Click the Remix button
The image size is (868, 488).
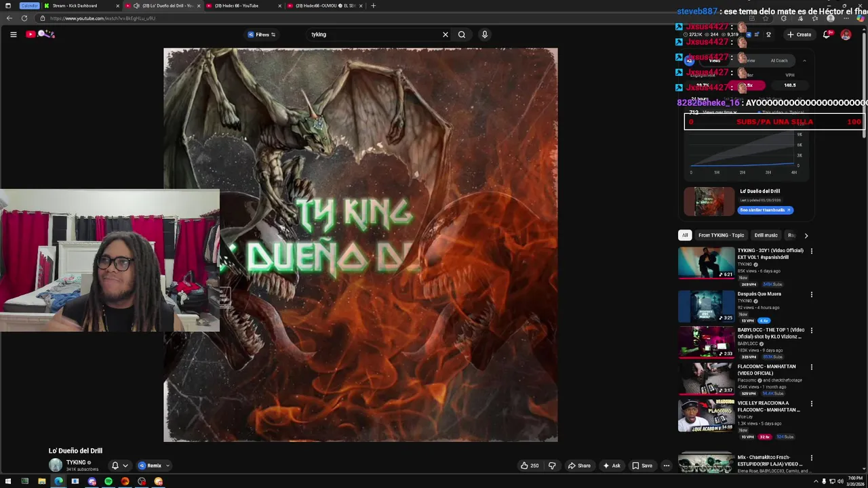pos(150,466)
